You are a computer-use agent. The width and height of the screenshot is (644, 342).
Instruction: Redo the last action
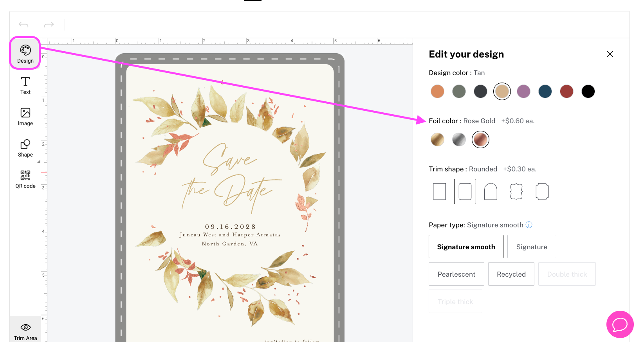[49, 25]
